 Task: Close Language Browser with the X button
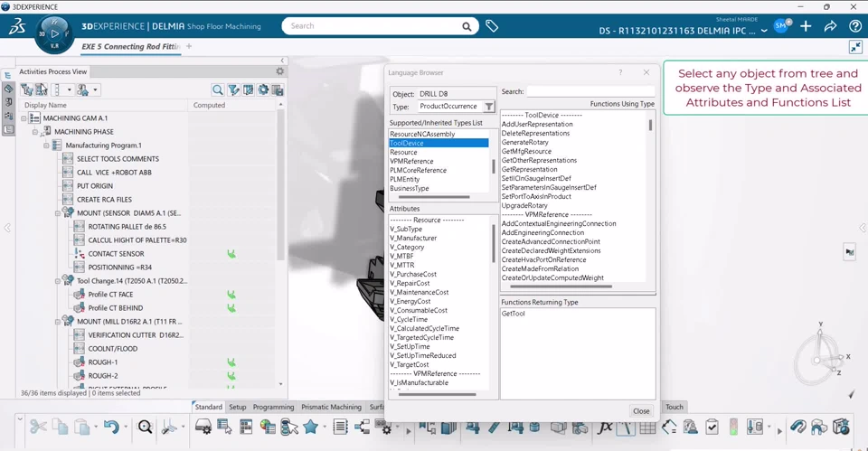coord(646,72)
